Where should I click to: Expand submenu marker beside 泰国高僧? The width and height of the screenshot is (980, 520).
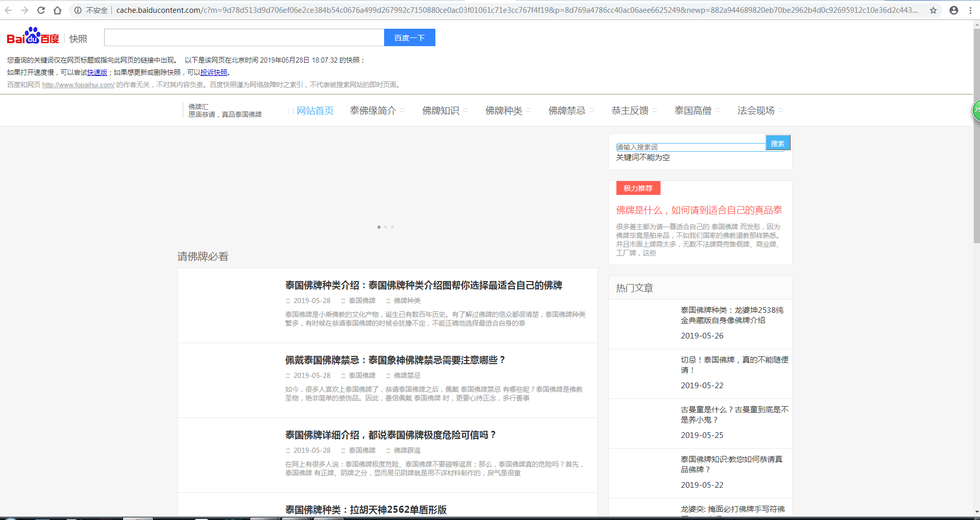point(718,110)
